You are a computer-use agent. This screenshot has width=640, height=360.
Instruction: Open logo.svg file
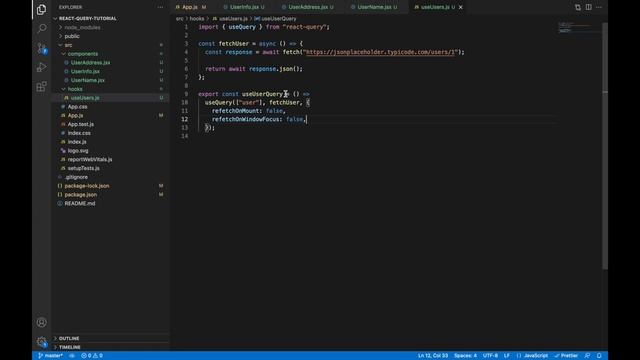coord(78,151)
